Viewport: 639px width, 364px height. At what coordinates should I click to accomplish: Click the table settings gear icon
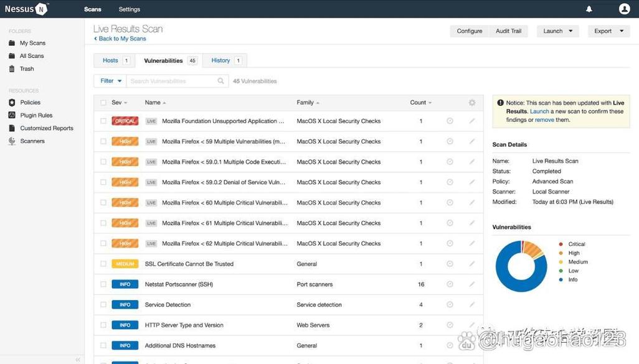pyautogui.click(x=471, y=103)
